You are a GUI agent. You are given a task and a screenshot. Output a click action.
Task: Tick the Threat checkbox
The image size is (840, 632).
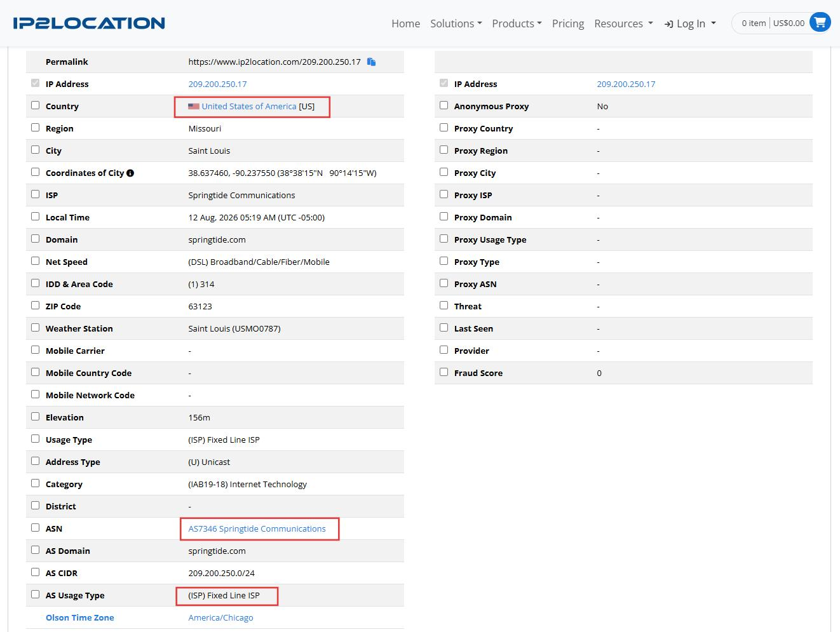444,306
